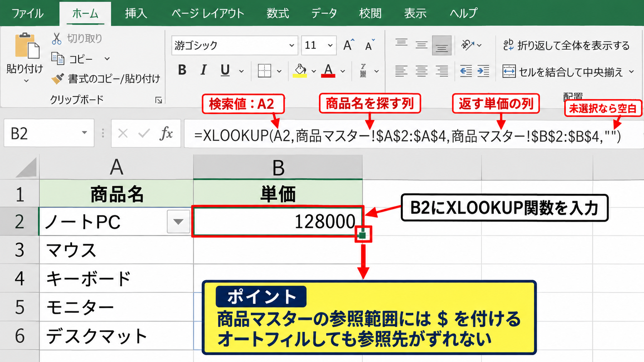Open the ファイル tab

click(28, 13)
